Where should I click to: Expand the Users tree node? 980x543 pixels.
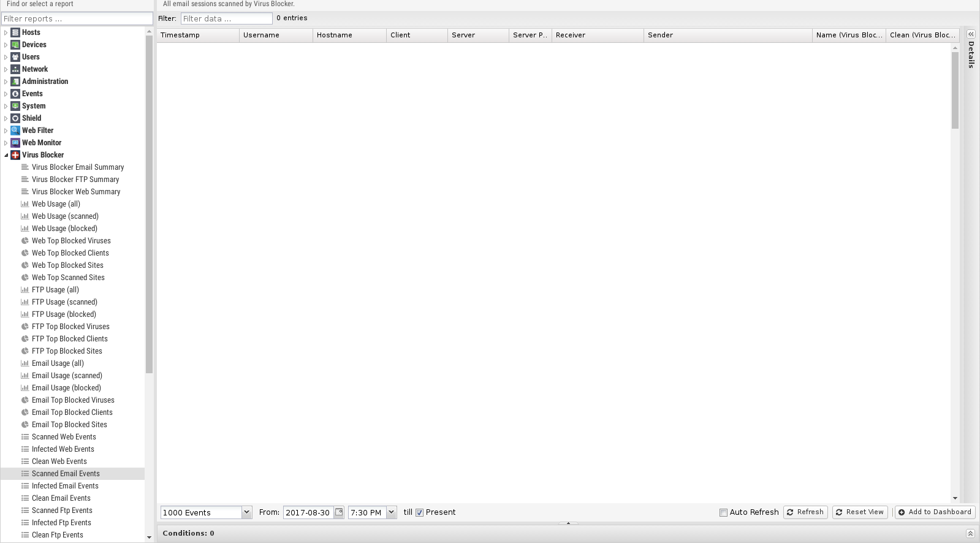(6, 57)
